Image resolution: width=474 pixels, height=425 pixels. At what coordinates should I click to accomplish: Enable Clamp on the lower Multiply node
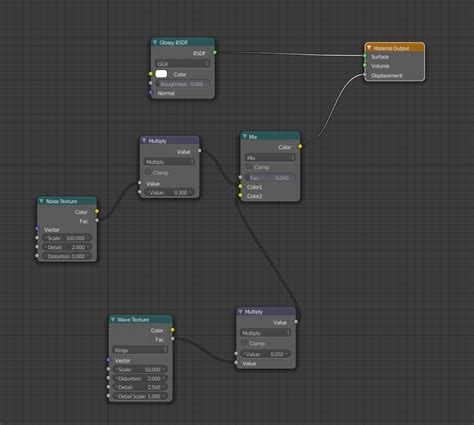tap(244, 343)
